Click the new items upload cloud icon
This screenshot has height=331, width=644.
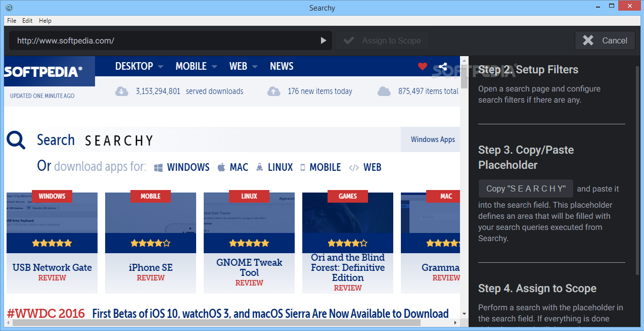pos(273,91)
